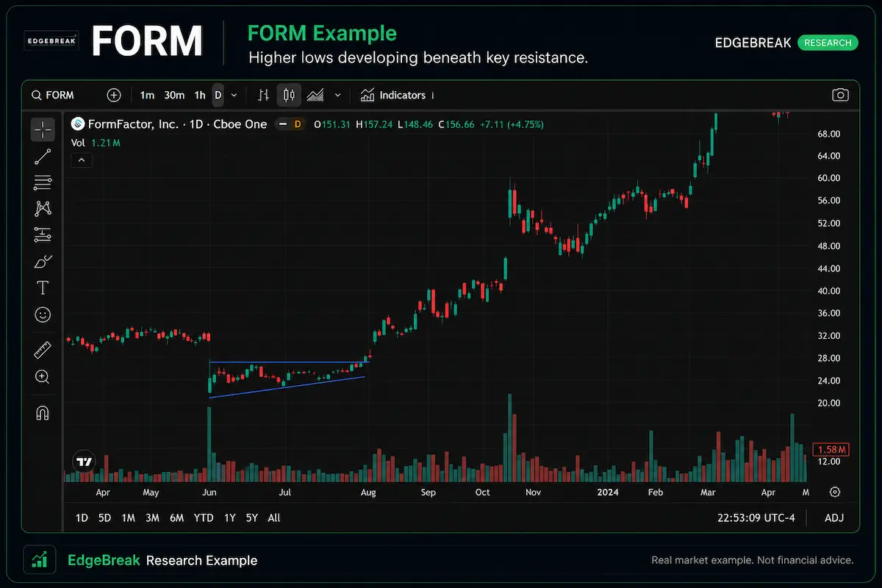
Task: Click the plus compare symbol button
Action: click(114, 95)
